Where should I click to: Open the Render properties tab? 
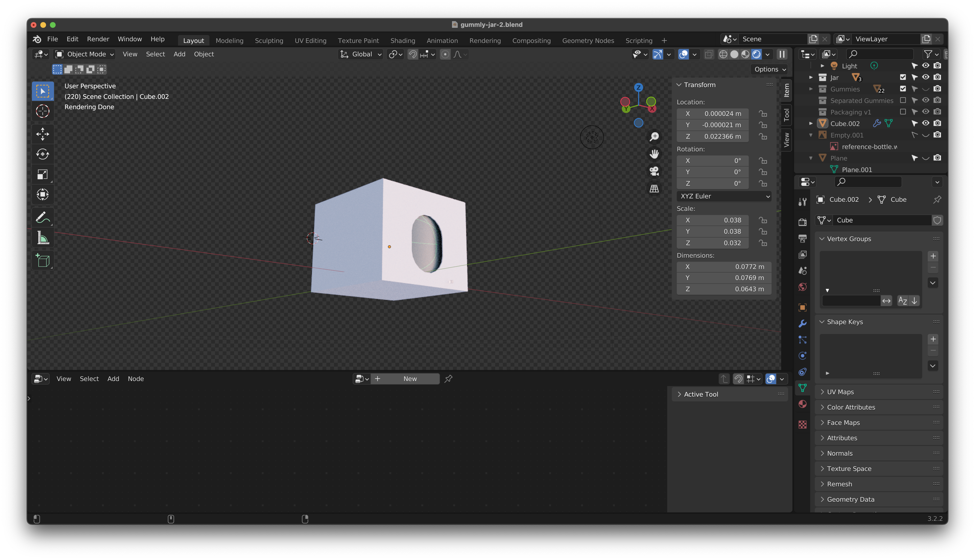click(x=802, y=222)
